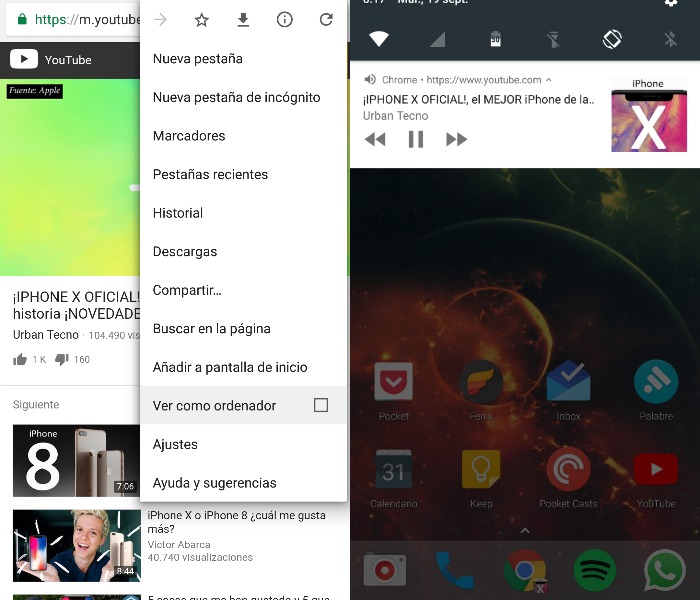Viewport: 700px width, 600px height.
Task: Select Nueva pestaña de incógnito
Action: click(x=243, y=97)
